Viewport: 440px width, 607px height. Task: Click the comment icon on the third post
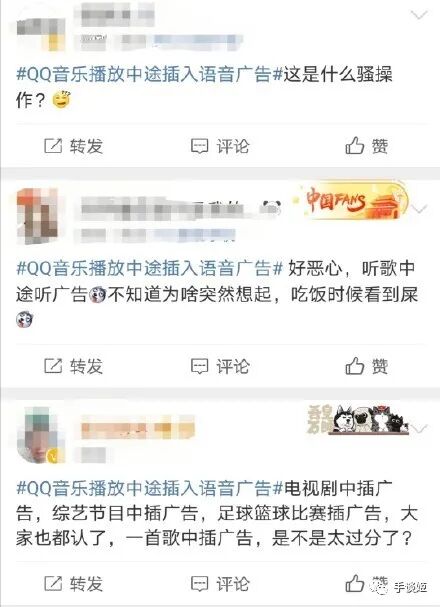(x=200, y=583)
